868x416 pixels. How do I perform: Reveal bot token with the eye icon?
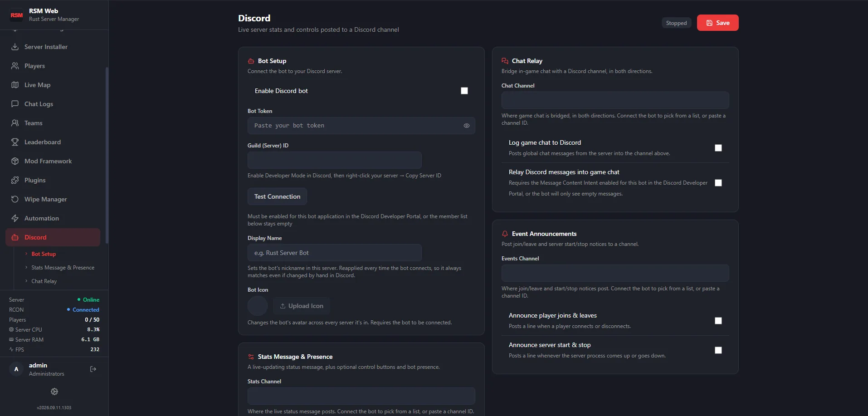tap(467, 126)
